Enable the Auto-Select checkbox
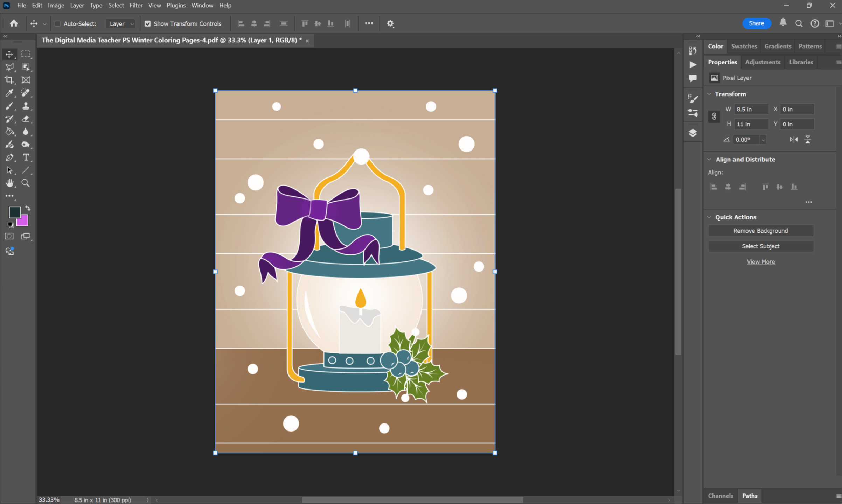 pyautogui.click(x=57, y=24)
